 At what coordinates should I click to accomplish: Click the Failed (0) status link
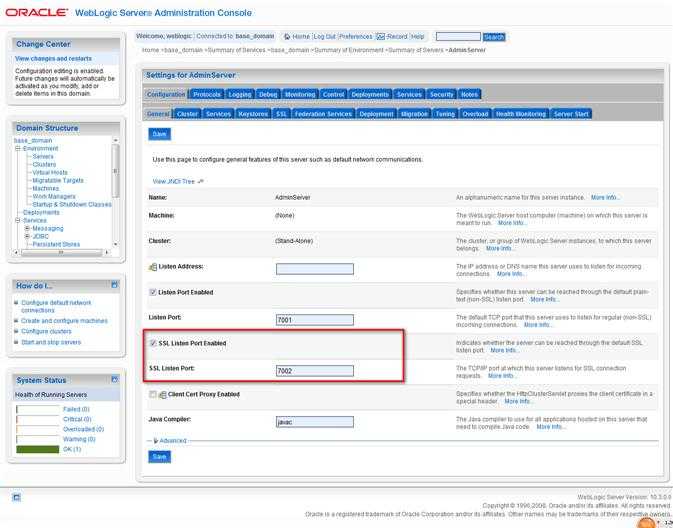coord(76,409)
